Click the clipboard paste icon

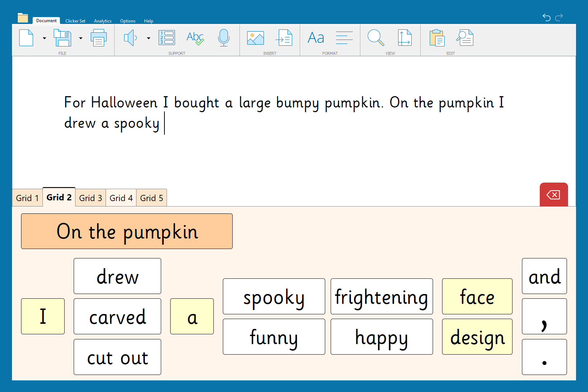tap(437, 38)
